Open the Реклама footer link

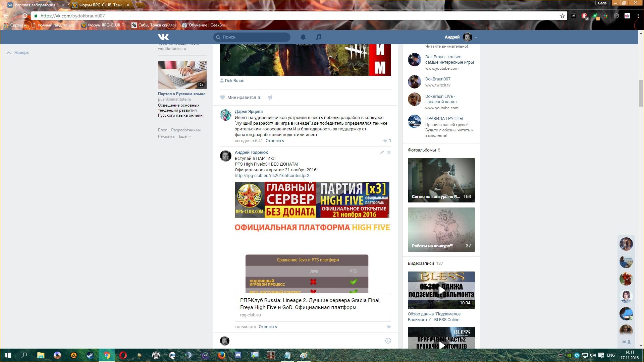click(x=166, y=136)
